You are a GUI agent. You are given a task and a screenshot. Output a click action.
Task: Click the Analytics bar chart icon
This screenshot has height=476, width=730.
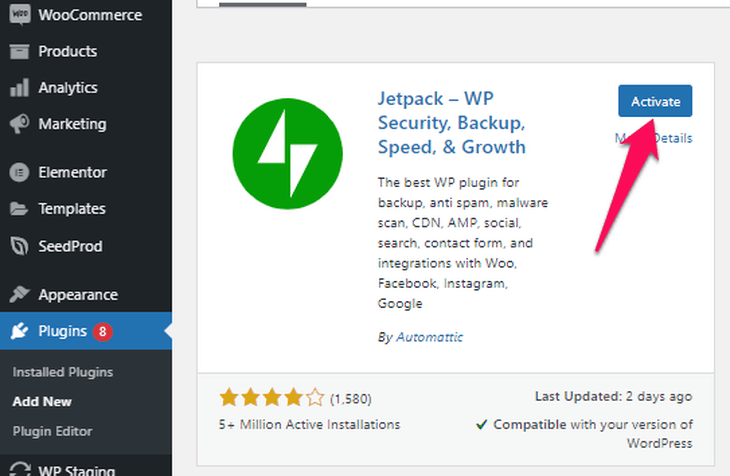(18, 87)
